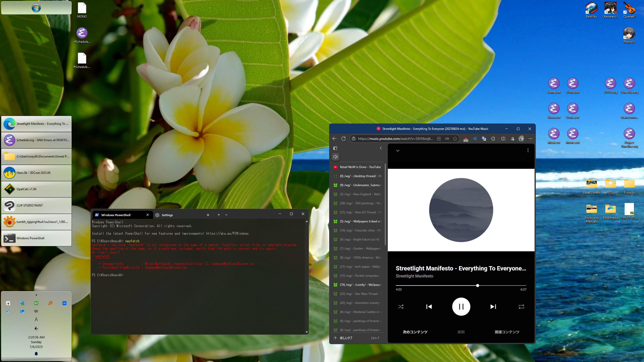The height and width of the screenshot is (362, 644).
Task: Click the Start orb button
Action: click(36, 8)
